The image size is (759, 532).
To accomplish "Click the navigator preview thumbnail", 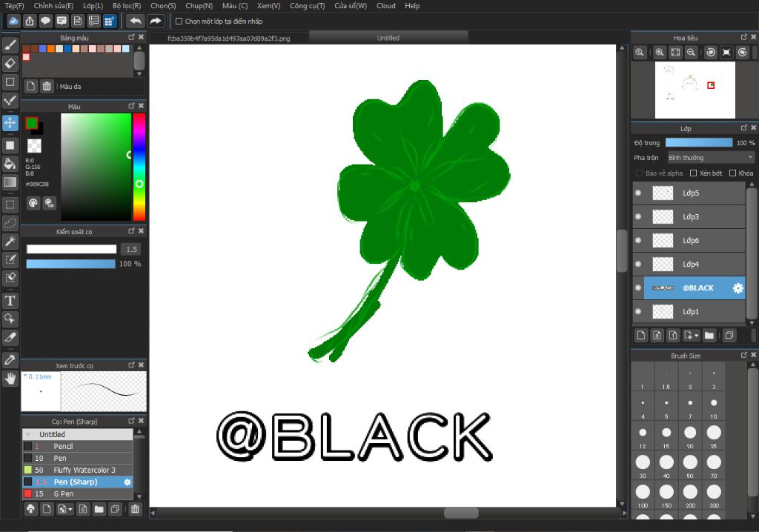I will click(x=695, y=90).
